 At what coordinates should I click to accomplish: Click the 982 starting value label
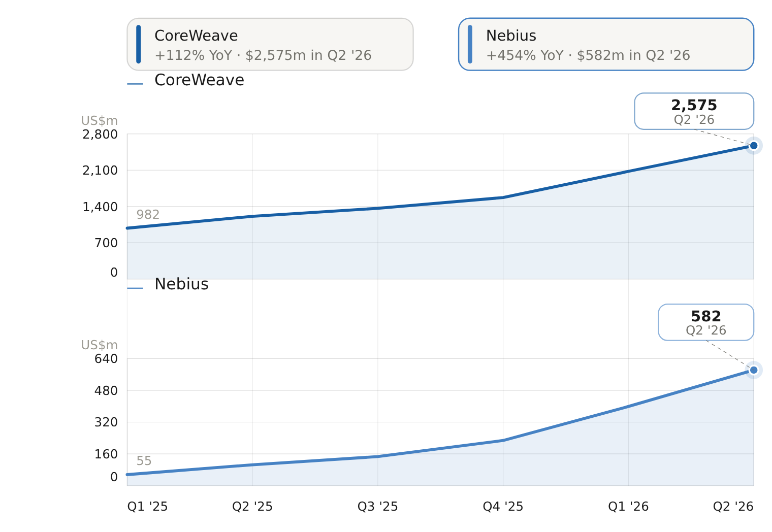[148, 215]
